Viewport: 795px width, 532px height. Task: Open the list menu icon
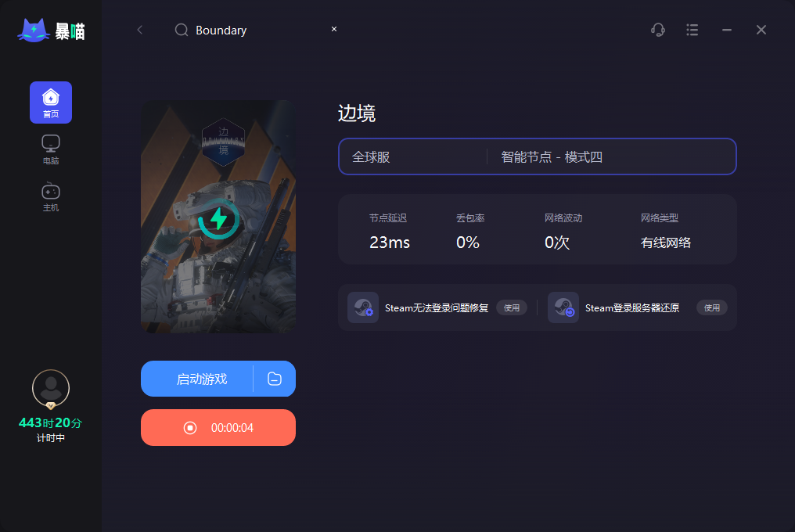click(692, 30)
